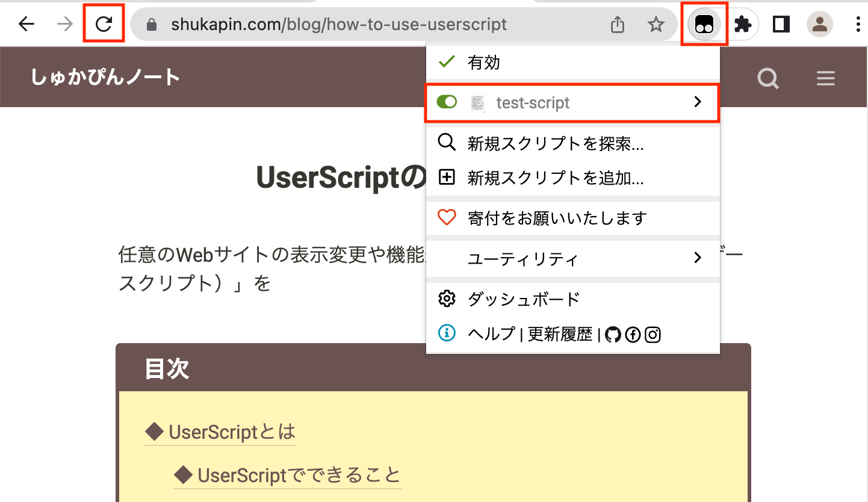This screenshot has width=868, height=502.
Task: Toggle the test-script enable switch
Action: 447,102
